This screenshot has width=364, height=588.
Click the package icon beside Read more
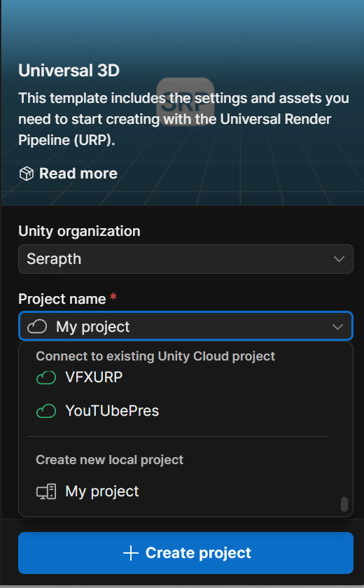click(26, 174)
